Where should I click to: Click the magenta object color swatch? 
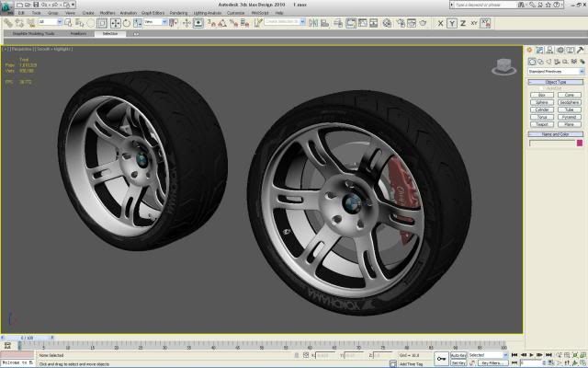(x=580, y=144)
